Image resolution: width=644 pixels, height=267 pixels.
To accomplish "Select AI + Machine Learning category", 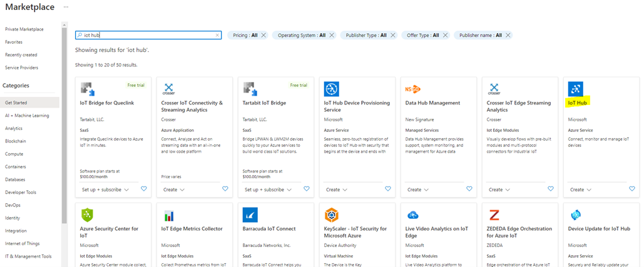I will click(x=27, y=116).
